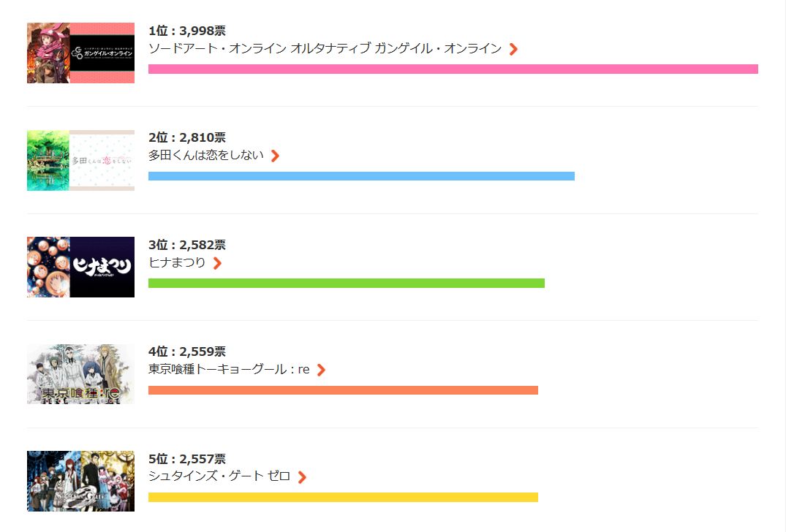Click the pink vote bar for 1位
Viewport: 786px width, 532px height.
coord(453,69)
